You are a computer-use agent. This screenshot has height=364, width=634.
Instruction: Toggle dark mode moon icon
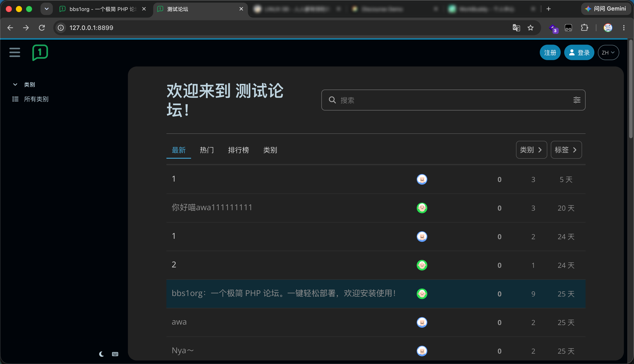click(101, 354)
